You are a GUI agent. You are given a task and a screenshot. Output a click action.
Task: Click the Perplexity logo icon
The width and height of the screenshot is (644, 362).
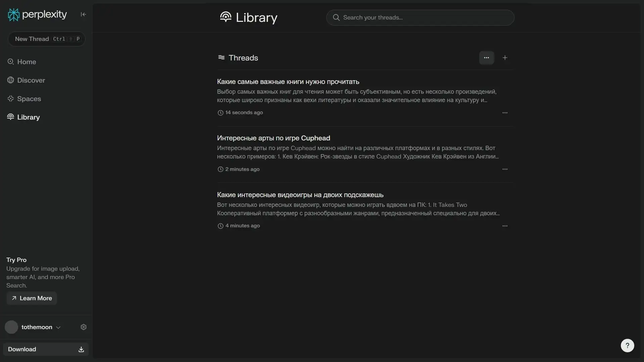(x=13, y=14)
